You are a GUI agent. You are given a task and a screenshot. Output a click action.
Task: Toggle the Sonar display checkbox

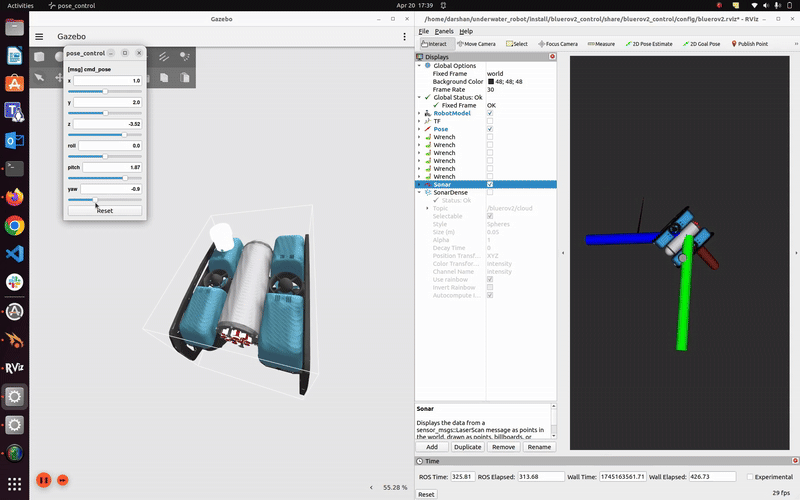click(489, 185)
